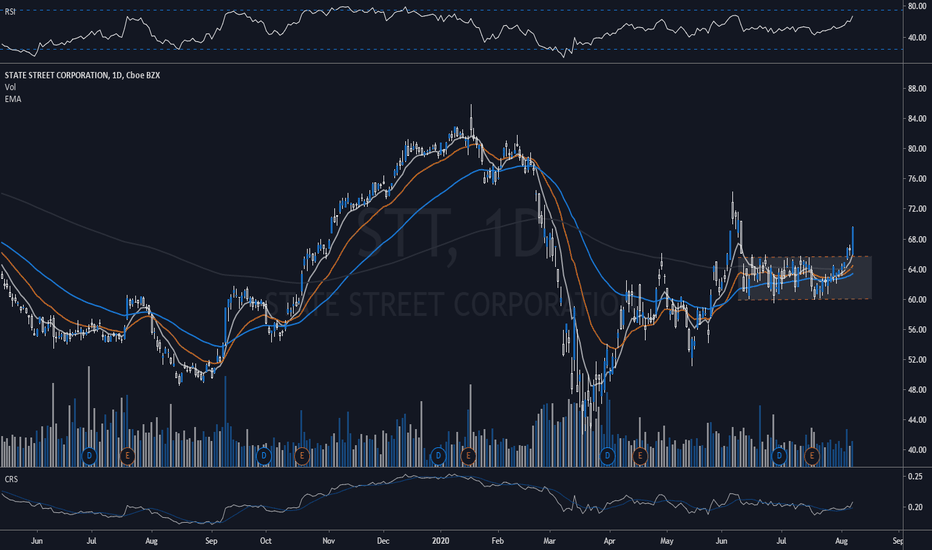Viewport: 932px width, 550px height.
Task: Click the 80.00 RSI scale label
Action: pyautogui.click(x=917, y=7)
